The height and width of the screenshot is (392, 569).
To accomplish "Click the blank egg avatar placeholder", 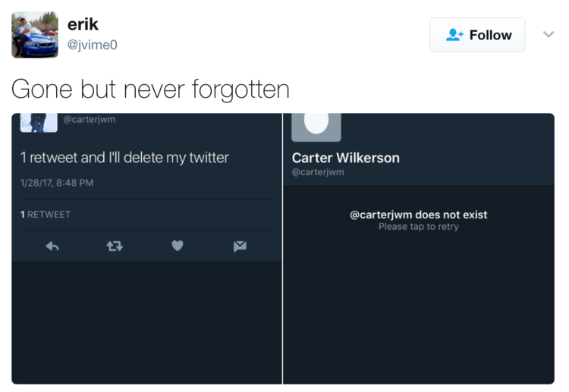I will click(316, 125).
